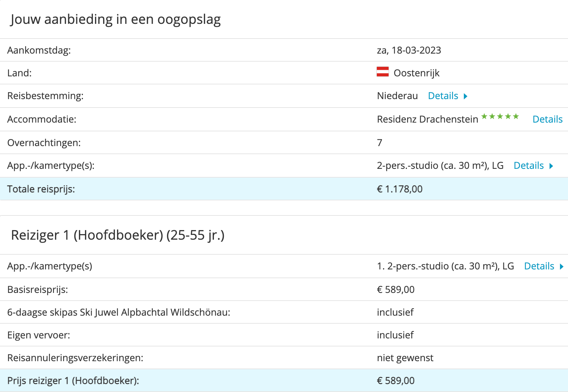Click arrow icon beside Niederau Details
568x392 pixels.
point(466,96)
